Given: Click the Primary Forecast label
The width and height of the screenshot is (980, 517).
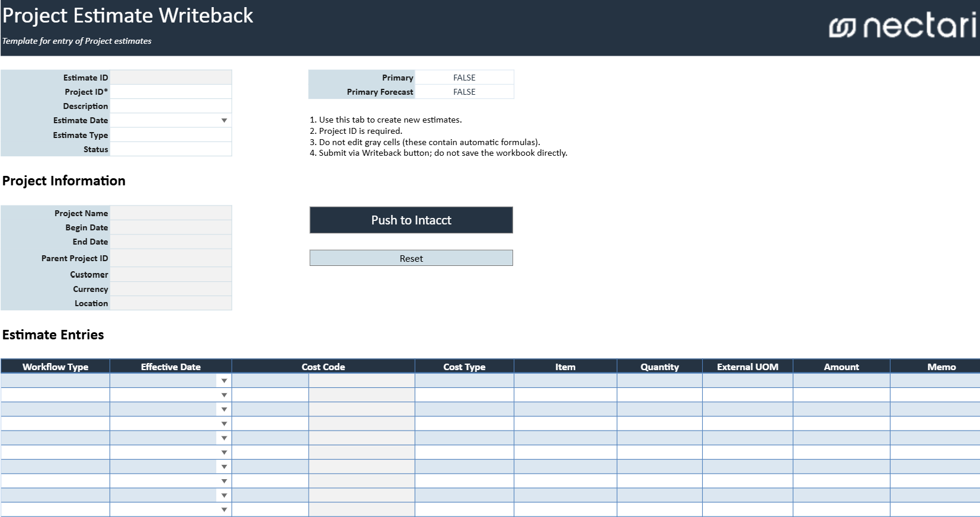Looking at the screenshot, I should [x=380, y=92].
